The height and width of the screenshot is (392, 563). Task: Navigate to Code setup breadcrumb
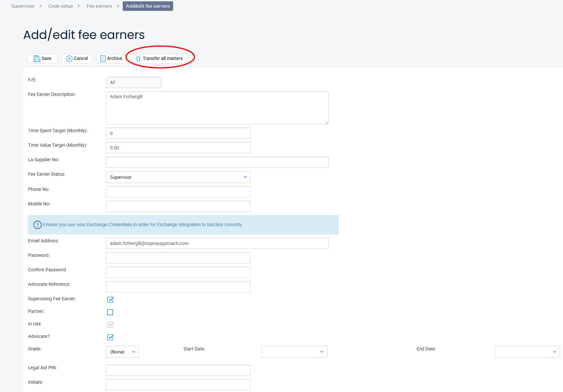click(x=61, y=6)
